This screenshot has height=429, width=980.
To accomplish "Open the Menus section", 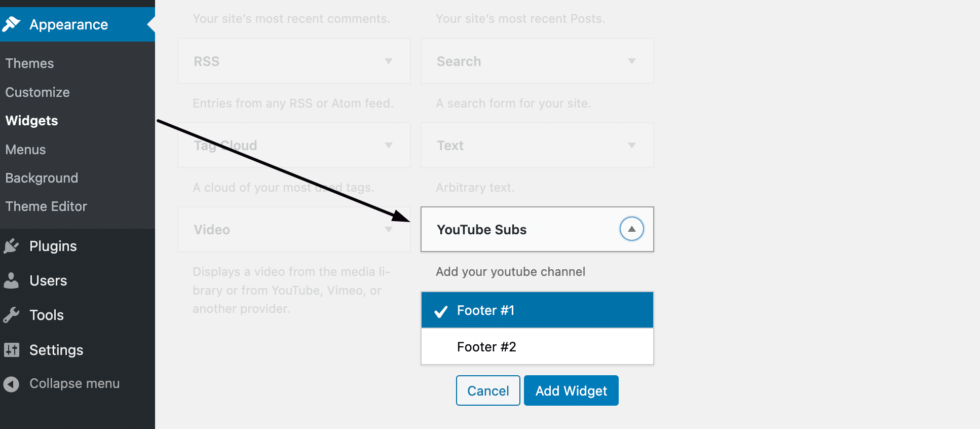I will (x=25, y=149).
